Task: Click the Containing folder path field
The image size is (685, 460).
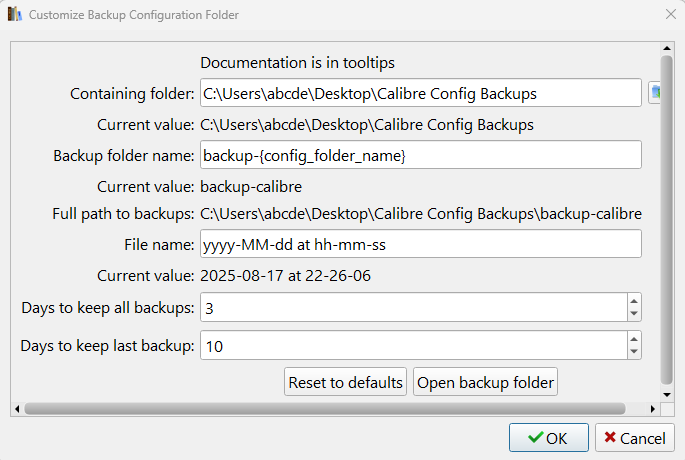Action: 420,94
